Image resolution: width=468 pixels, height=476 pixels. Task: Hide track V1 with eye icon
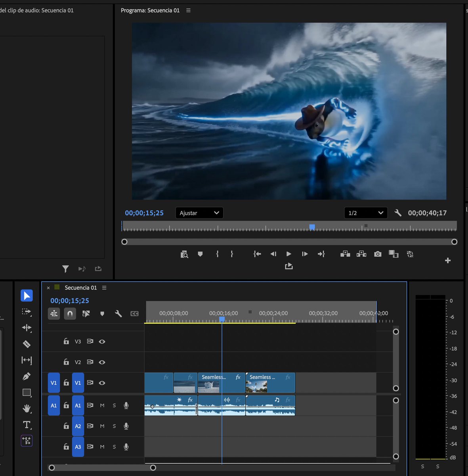pos(102,383)
